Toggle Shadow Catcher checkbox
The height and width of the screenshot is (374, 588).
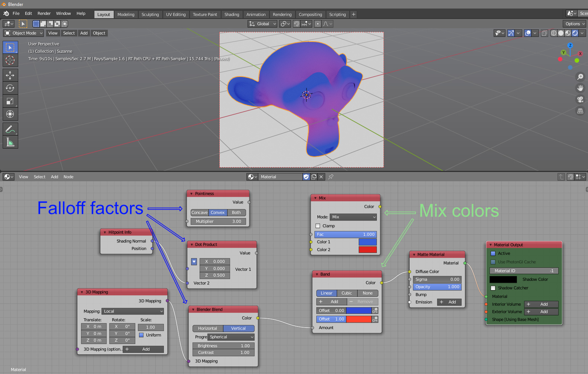[493, 288]
